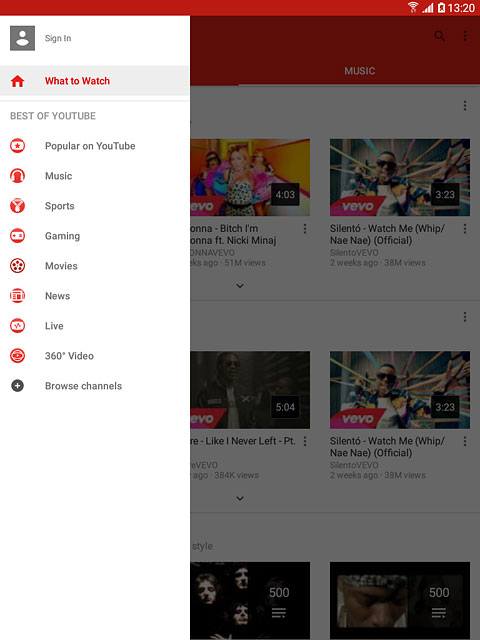Tap the account avatar icon
This screenshot has width=480, height=640.
pyautogui.click(x=22, y=38)
